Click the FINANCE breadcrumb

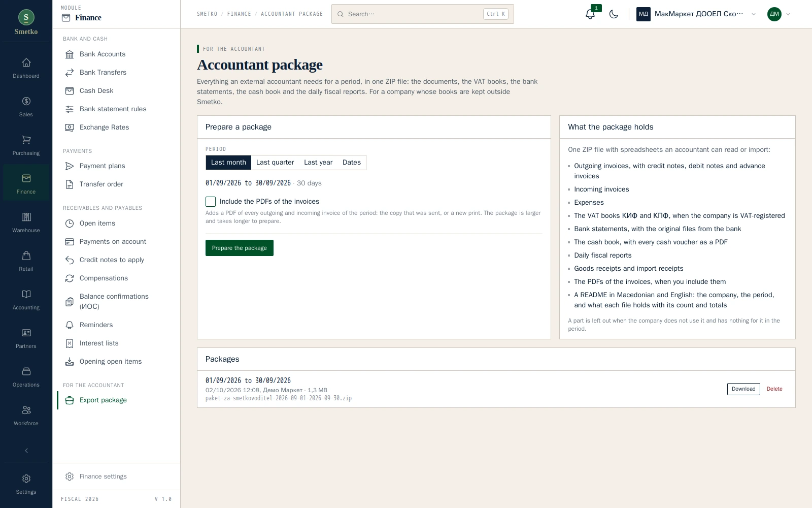point(239,14)
